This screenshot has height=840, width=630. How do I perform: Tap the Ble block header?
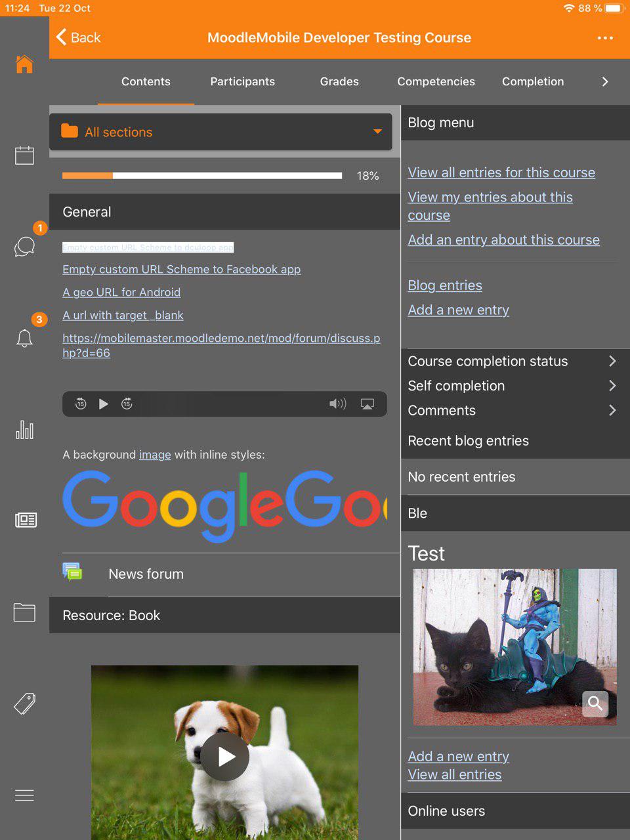[515, 513]
